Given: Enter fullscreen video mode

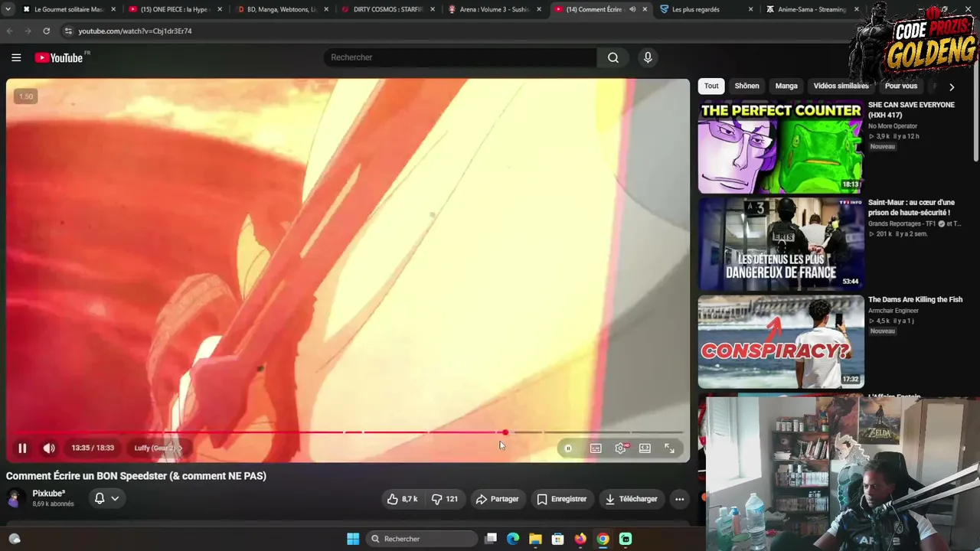Looking at the screenshot, I should (x=669, y=448).
